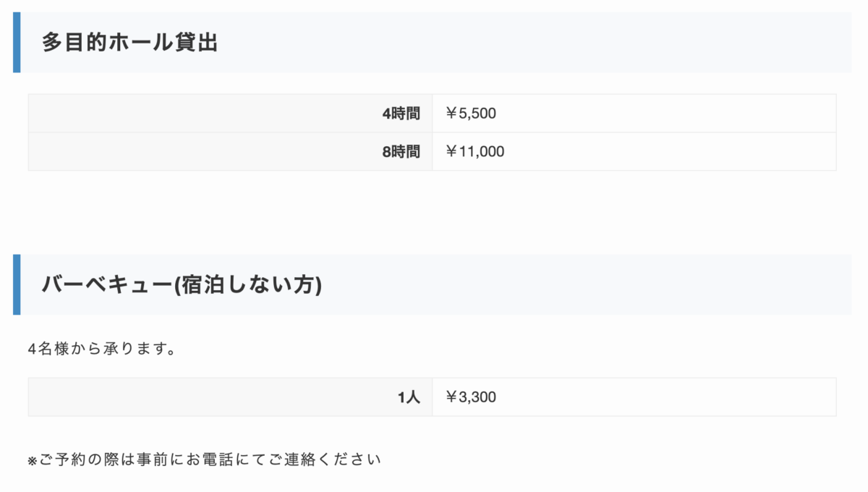Screen dimensions: 868x492
Task: Click the ※ symbol before reservation note
Action: tap(32, 460)
